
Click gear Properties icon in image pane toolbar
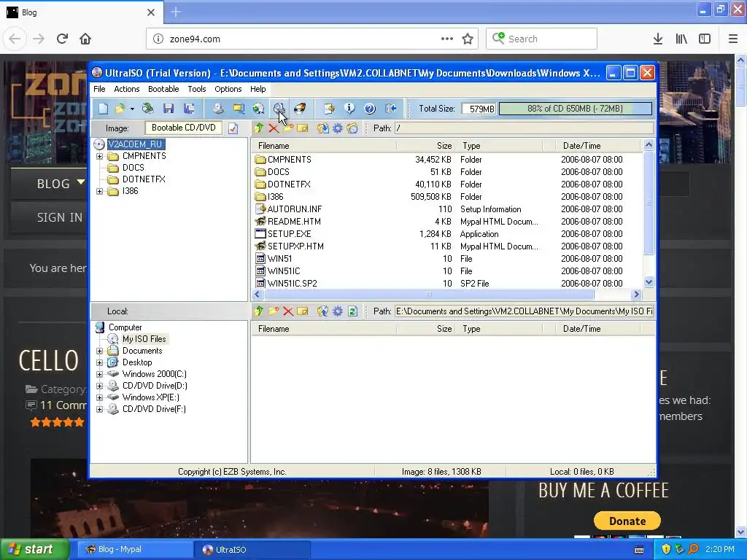point(337,128)
